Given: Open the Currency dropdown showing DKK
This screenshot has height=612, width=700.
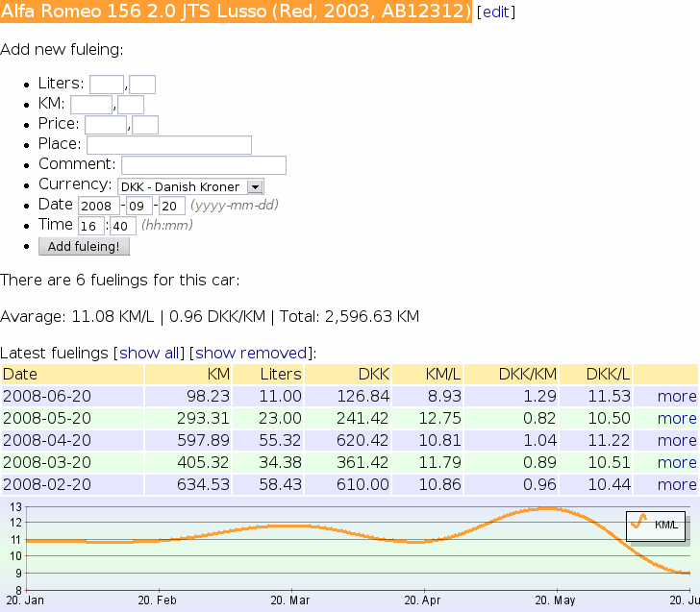Looking at the screenshot, I should click(190, 186).
